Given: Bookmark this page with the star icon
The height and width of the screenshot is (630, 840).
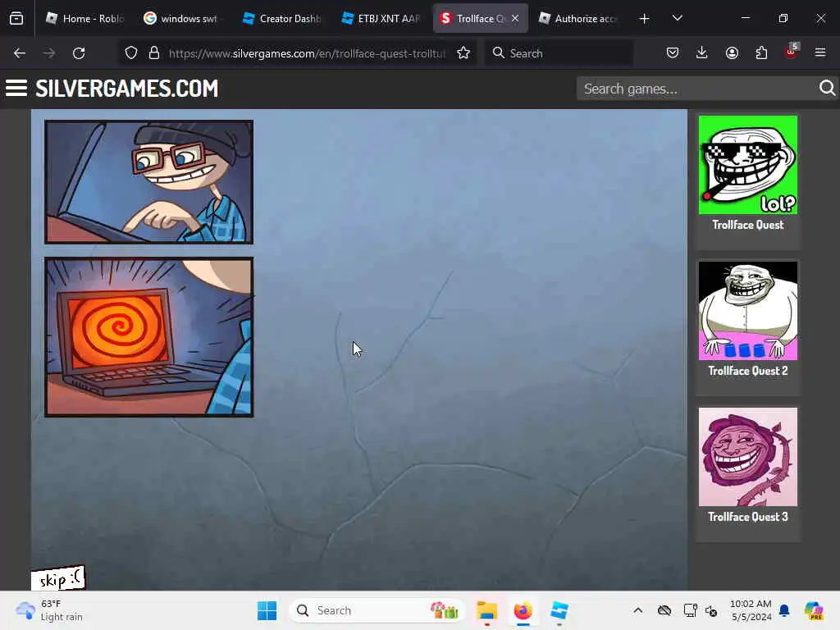Looking at the screenshot, I should point(463,53).
